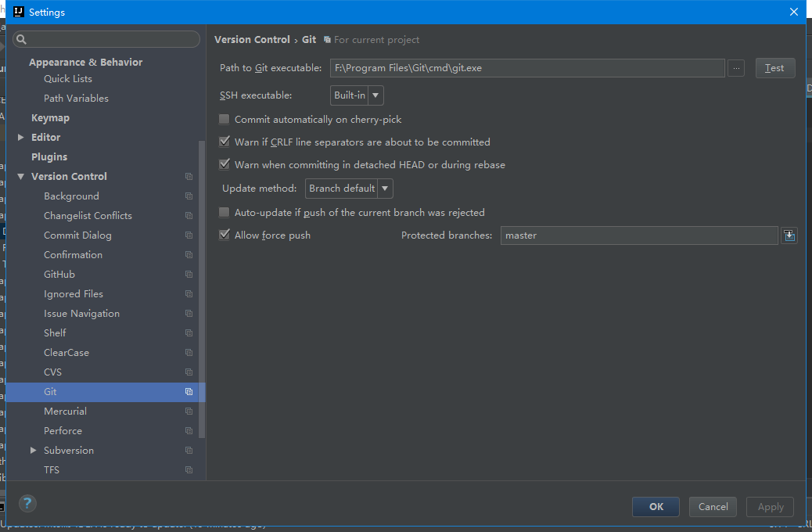Open Appearance & Behavior settings
The width and height of the screenshot is (812, 532).
click(x=85, y=62)
